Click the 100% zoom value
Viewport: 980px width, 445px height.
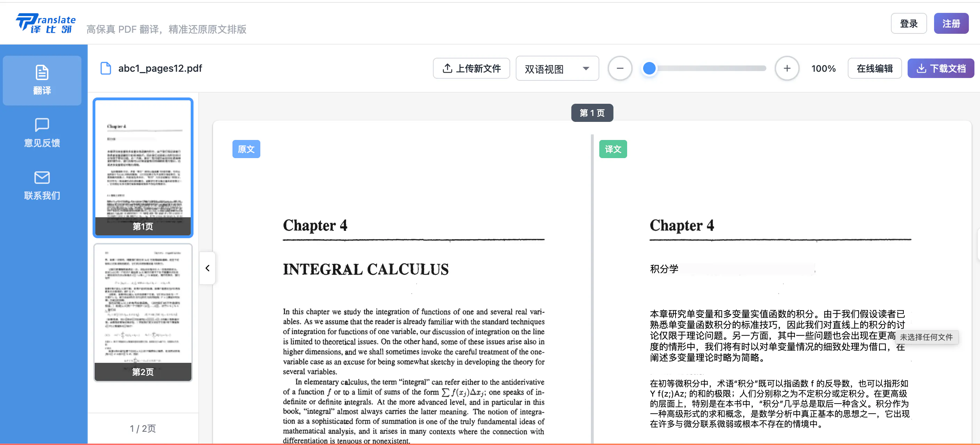(823, 69)
